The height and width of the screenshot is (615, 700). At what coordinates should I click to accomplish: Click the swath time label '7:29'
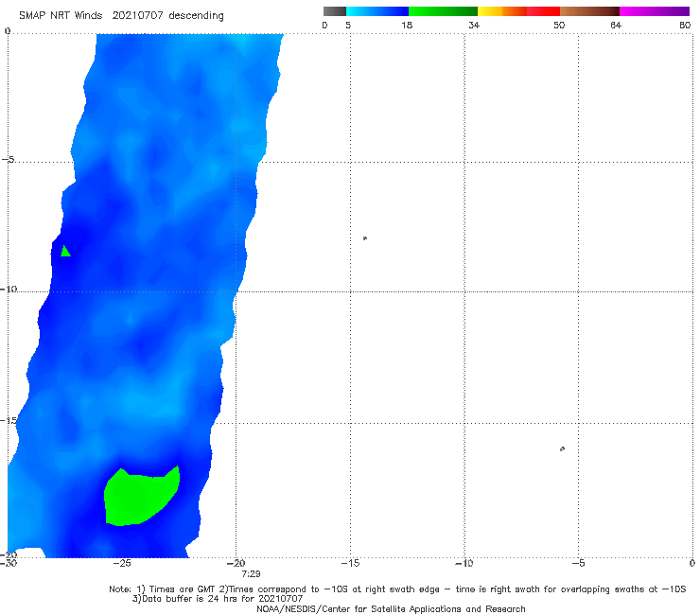click(x=251, y=574)
